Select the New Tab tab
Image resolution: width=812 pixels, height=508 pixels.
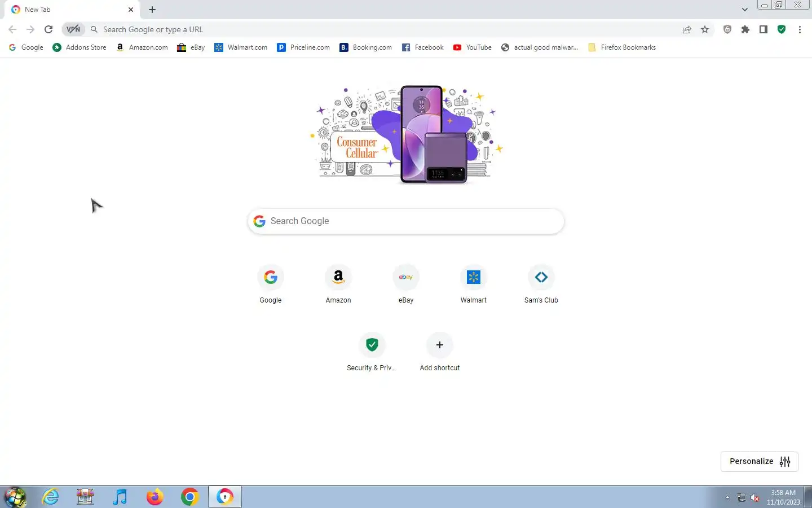(x=72, y=10)
